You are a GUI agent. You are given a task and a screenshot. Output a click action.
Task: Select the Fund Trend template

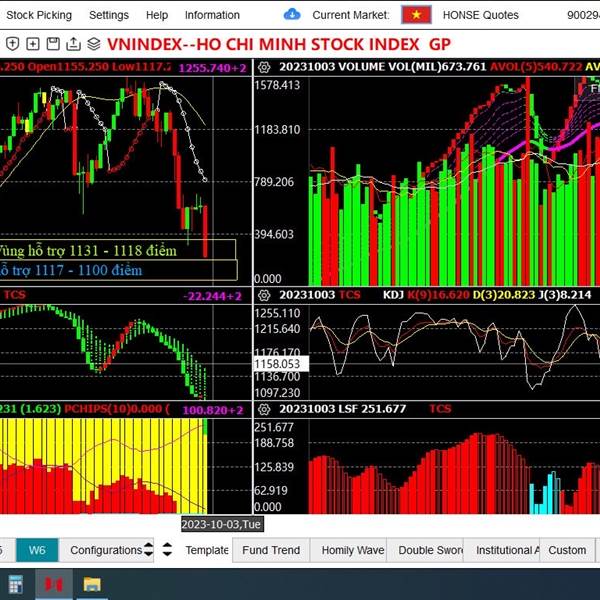[x=271, y=550]
